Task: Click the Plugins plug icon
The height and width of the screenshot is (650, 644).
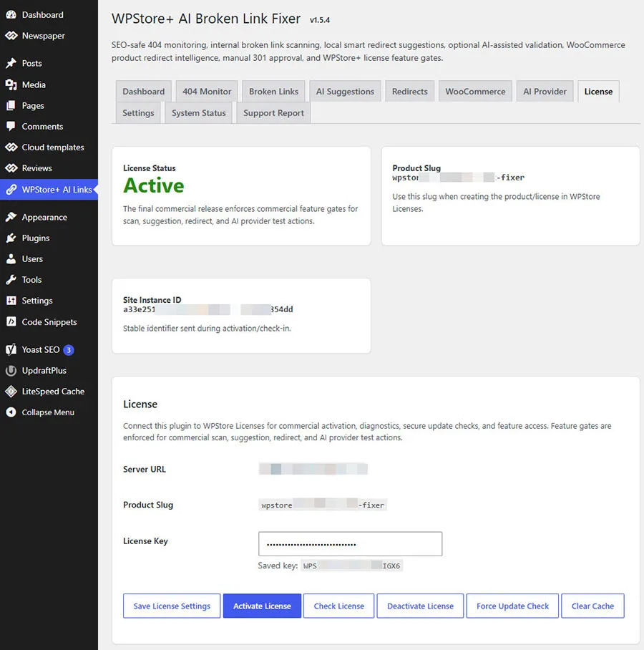Action: tap(11, 238)
